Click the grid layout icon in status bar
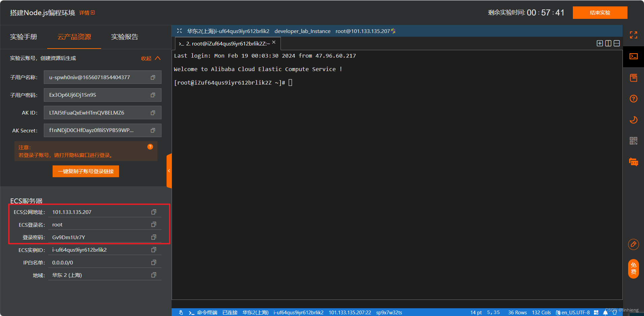Screen dimensions: 644x316 click(x=596, y=313)
